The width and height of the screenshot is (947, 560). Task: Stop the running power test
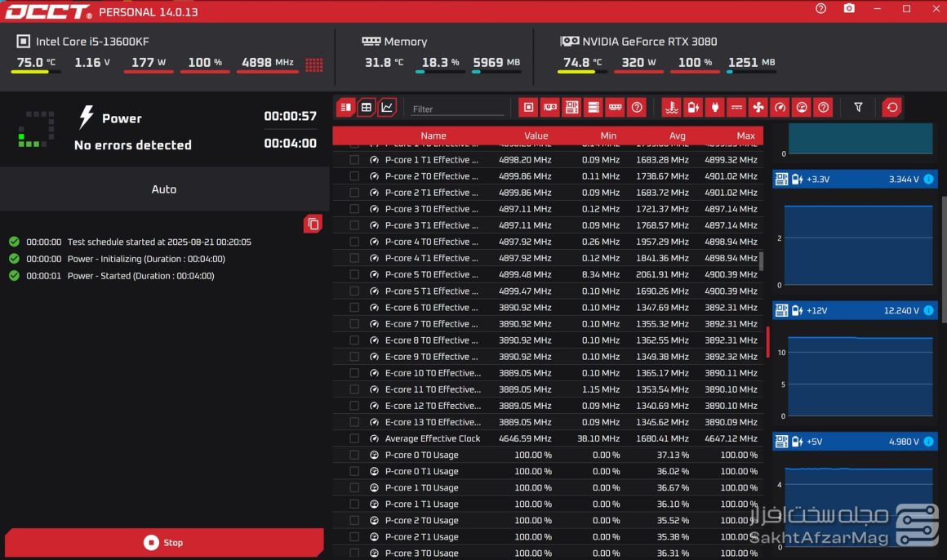click(164, 542)
